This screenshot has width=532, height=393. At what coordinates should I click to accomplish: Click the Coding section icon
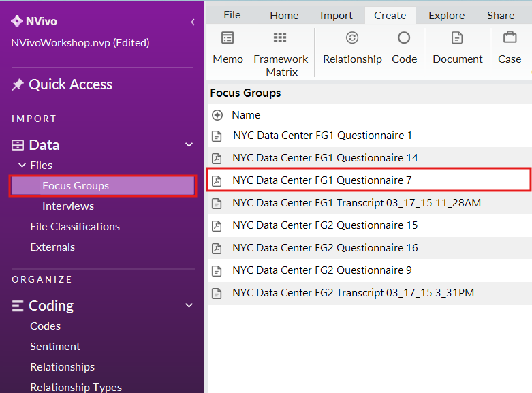(x=18, y=306)
